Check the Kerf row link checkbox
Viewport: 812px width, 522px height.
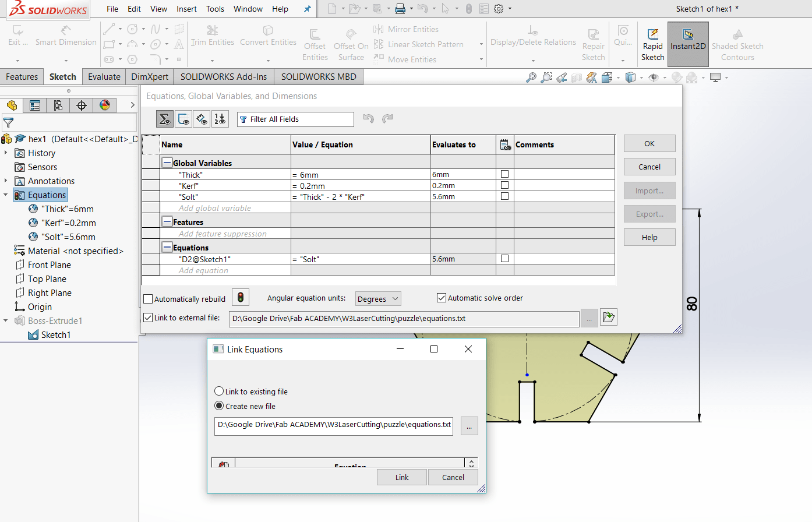pyautogui.click(x=504, y=185)
